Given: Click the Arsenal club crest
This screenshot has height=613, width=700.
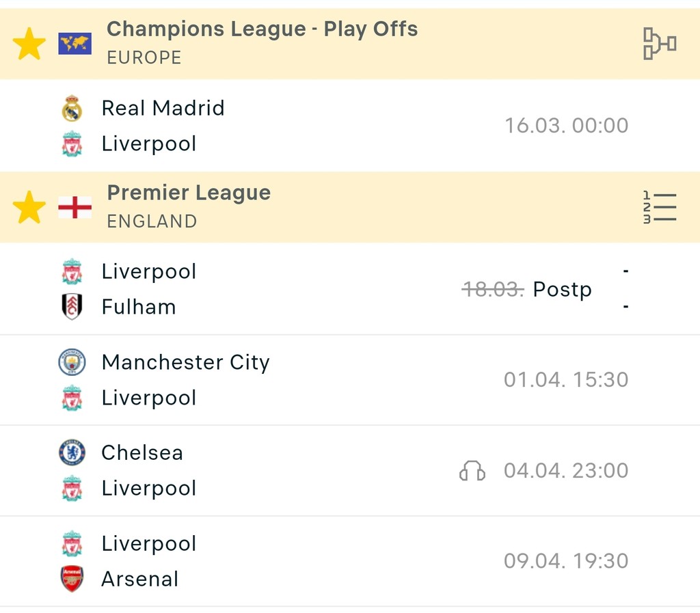Looking at the screenshot, I should pyautogui.click(x=72, y=579).
